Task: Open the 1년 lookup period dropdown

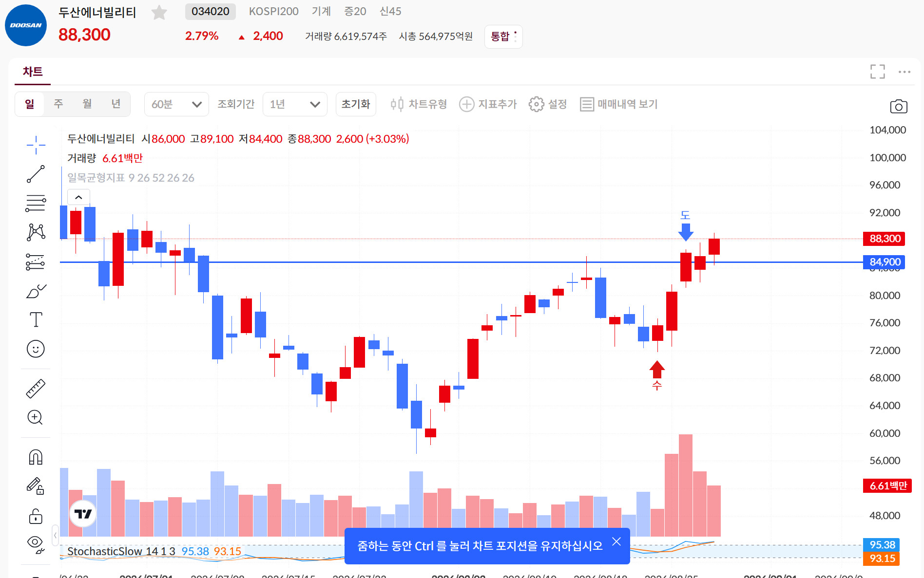Action: 295,104
